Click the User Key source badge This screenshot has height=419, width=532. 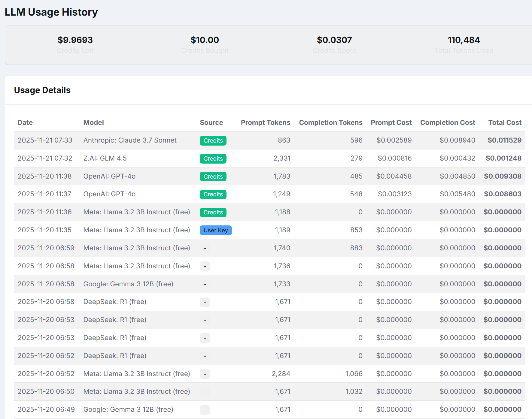(x=216, y=230)
